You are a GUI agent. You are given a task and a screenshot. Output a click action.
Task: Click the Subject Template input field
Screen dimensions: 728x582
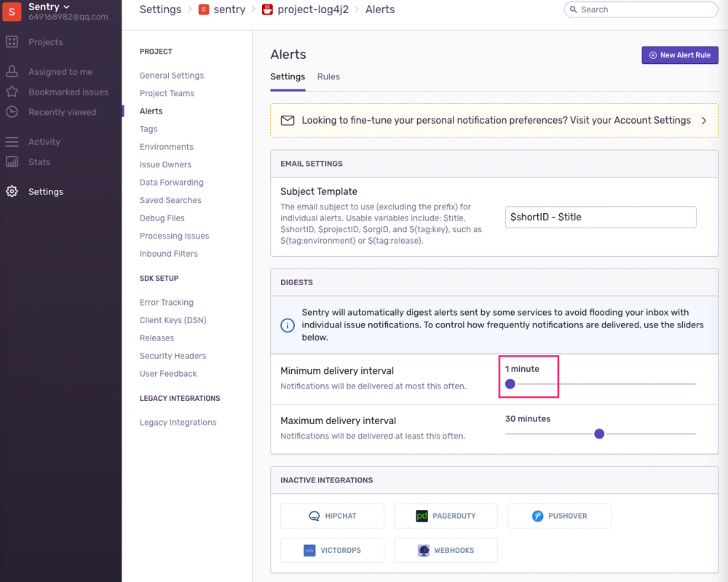click(601, 217)
